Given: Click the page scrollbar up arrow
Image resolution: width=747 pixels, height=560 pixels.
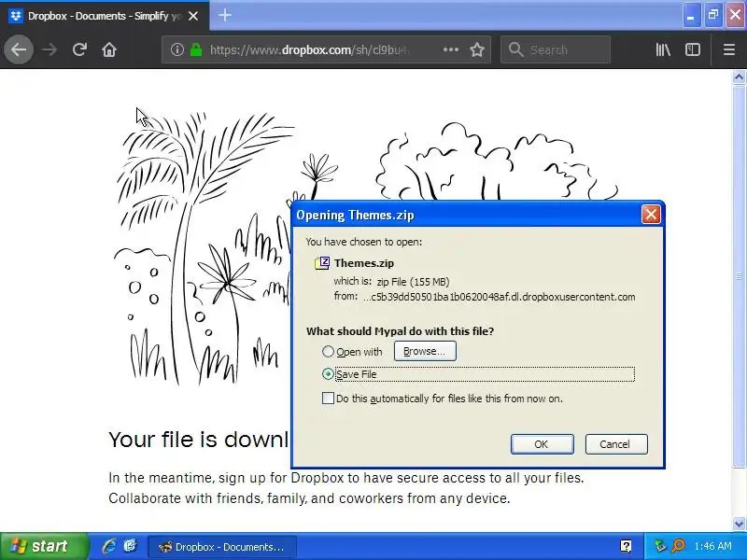Looking at the screenshot, I should [739, 77].
